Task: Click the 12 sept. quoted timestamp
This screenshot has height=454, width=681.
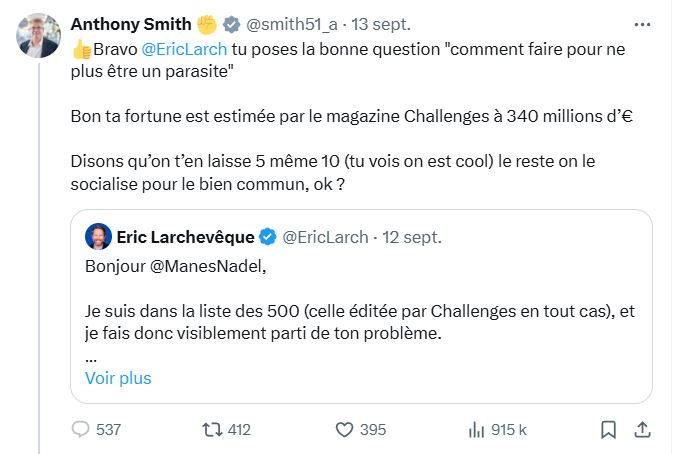Action: [x=406, y=237]
